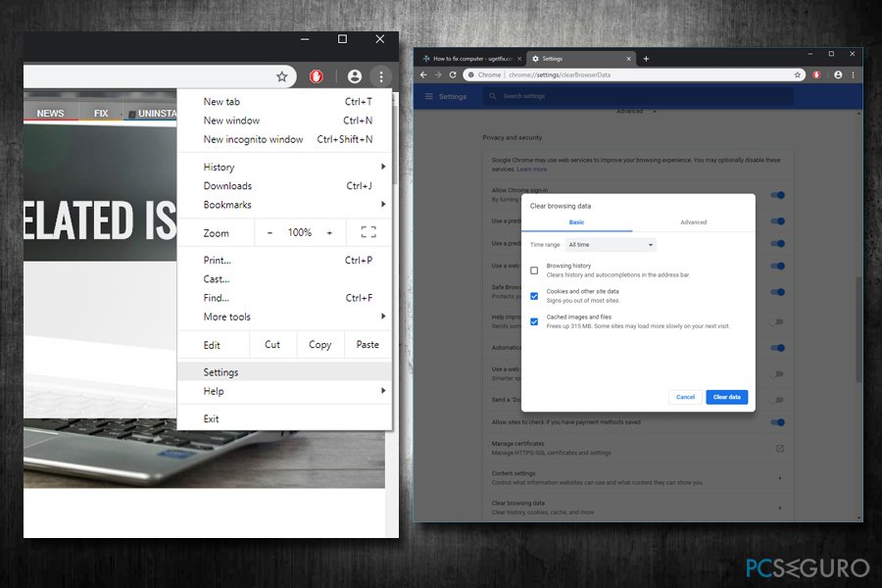The image size is (882, 588).
Task: Expand the Clear browsing data row arrow
Action: tap(780, 508)
